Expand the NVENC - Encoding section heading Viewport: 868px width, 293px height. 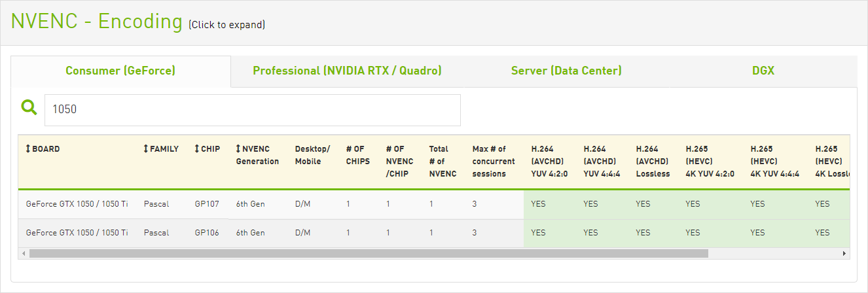click(x=96, y=22)
